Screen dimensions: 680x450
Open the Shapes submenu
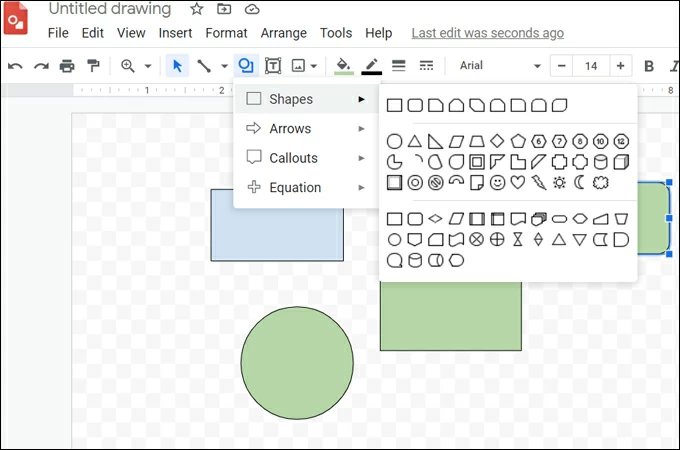[x=306, y=99]
